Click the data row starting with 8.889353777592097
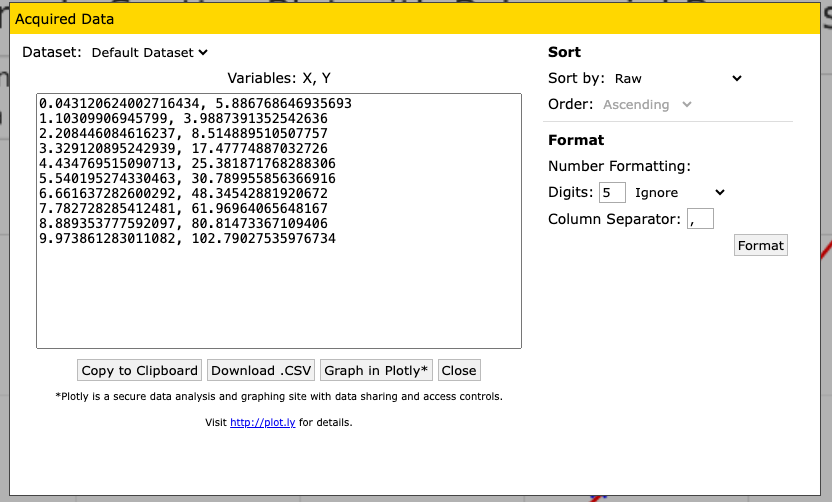This screenshot has height=502, width=832. [x=183, y=223]
